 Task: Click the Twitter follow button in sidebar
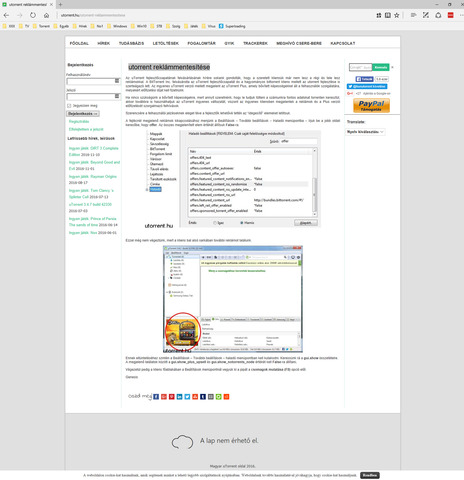[367, 86]
